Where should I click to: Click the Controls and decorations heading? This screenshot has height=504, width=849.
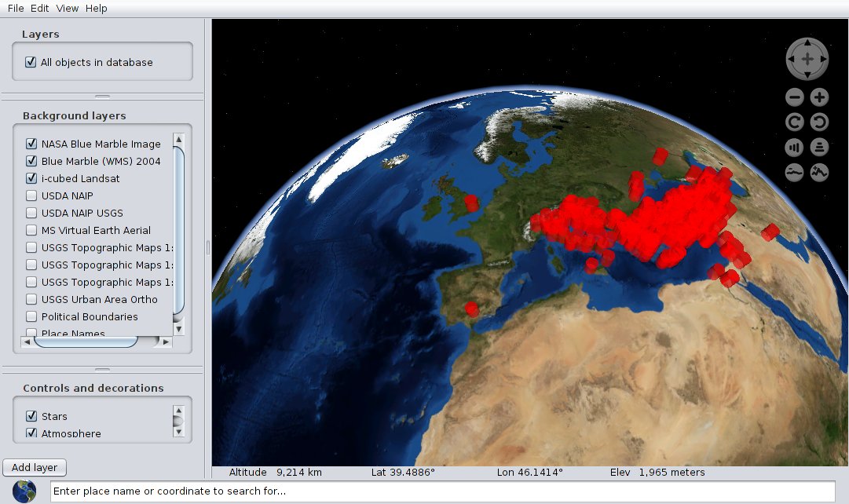click(x=93, y=388)
